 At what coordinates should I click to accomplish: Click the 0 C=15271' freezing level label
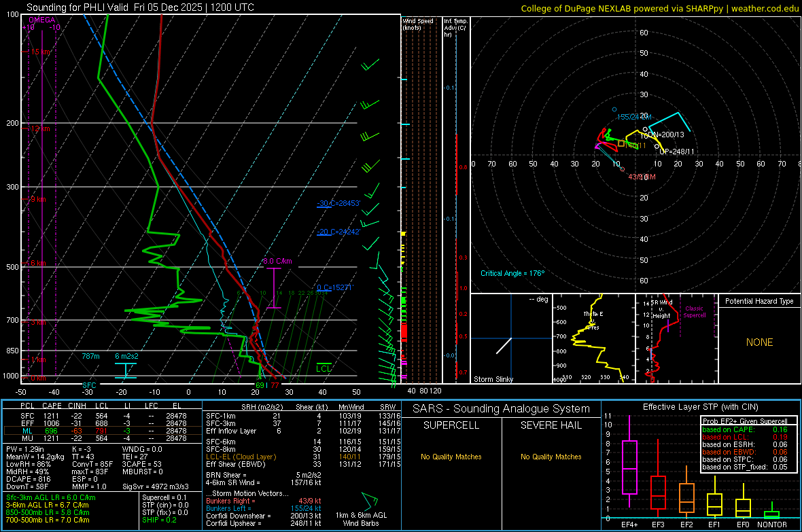point(335,287)
